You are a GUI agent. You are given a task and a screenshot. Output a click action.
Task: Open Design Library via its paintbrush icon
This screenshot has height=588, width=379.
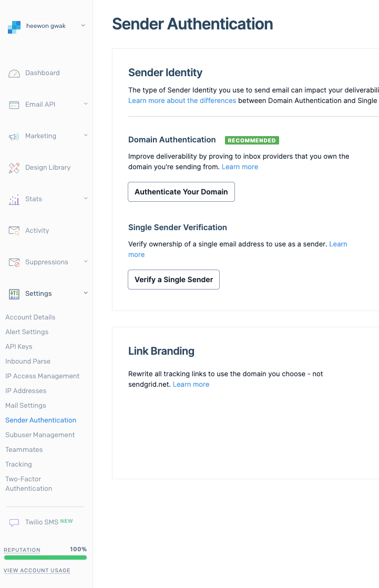[x=14, y=167]
